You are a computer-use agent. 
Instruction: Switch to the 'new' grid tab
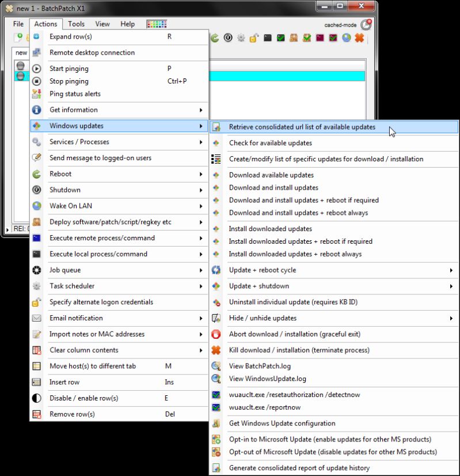pyautogui.click(x=21, y=53)
